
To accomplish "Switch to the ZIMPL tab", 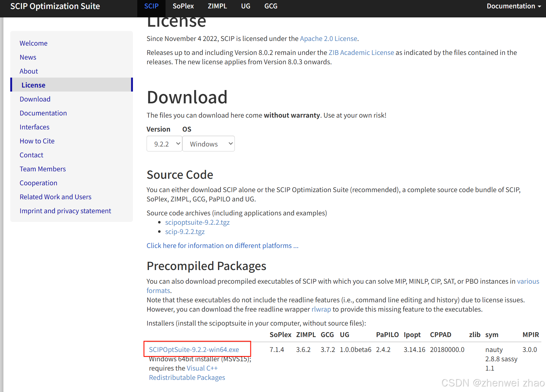I will click(217, 6).
